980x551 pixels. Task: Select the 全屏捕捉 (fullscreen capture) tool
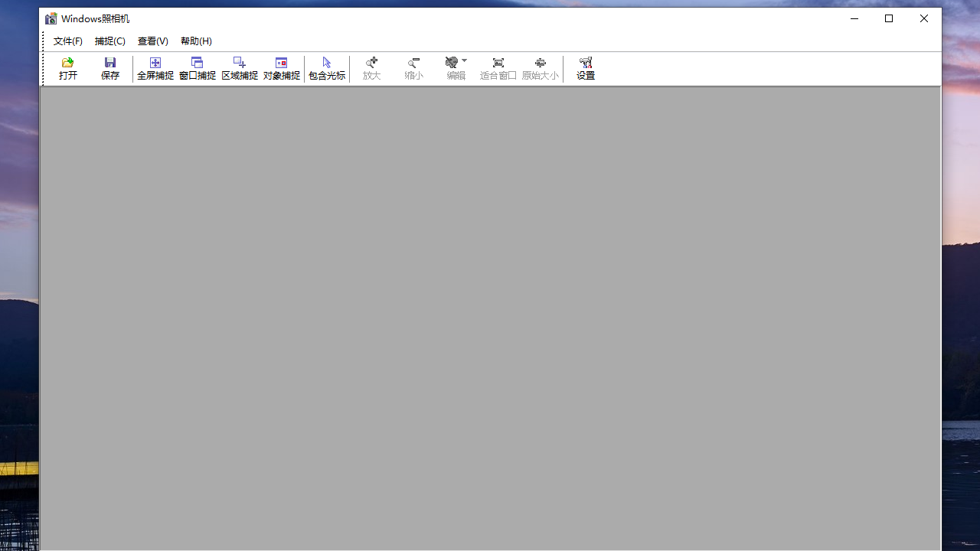(x=155, y=68)
